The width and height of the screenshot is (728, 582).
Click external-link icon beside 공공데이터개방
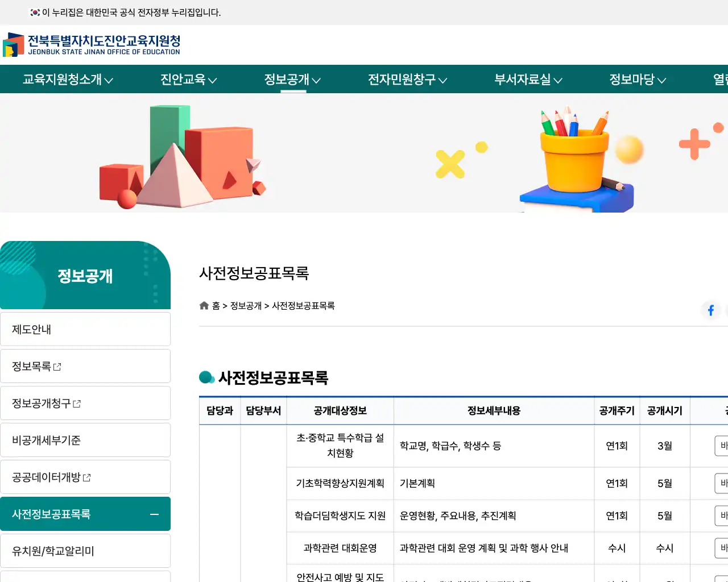click(x=86, y=477)
